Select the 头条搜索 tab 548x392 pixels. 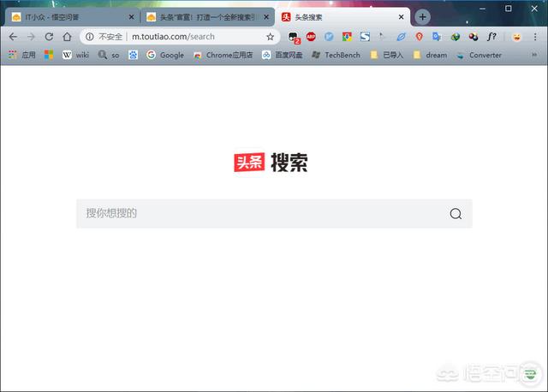pyautogui.click(x=342, y=17)
